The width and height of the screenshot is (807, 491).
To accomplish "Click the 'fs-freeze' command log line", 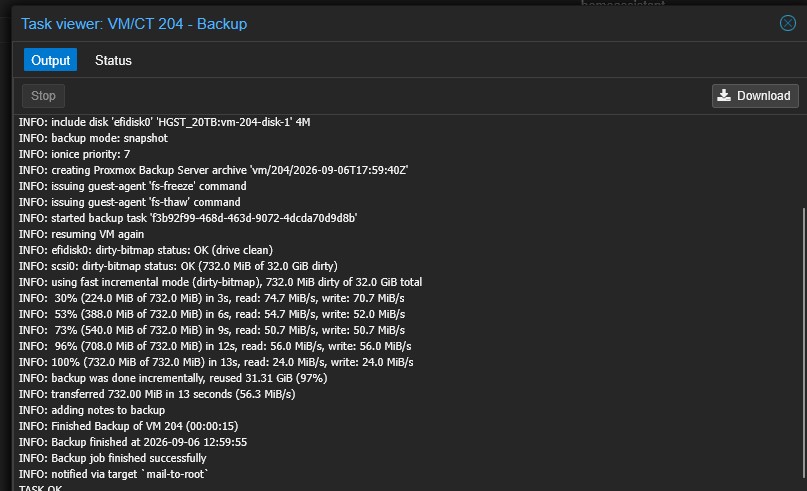I will [x=132, y=186].
